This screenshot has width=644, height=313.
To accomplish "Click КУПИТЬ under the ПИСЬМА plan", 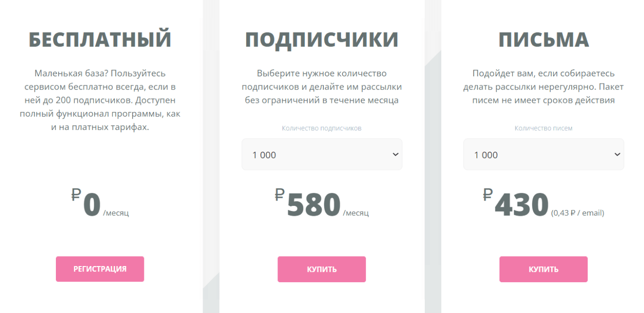I will tap(543, 269).
